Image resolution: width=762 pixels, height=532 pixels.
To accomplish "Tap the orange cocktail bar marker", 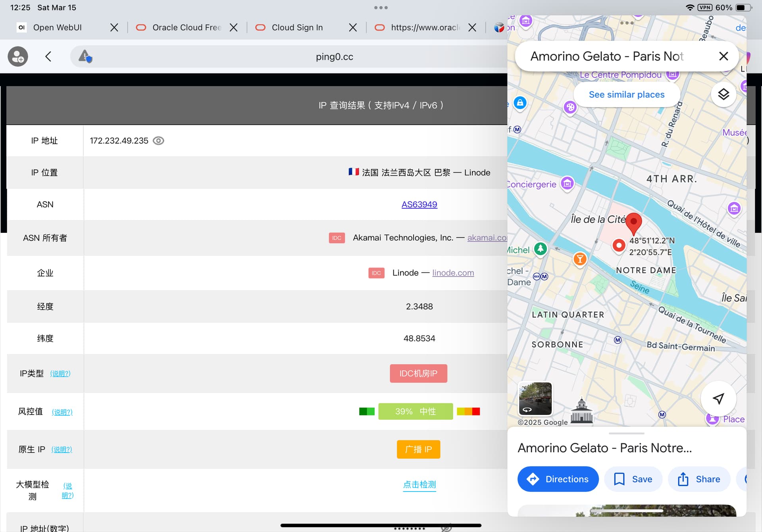I will 580,260.
